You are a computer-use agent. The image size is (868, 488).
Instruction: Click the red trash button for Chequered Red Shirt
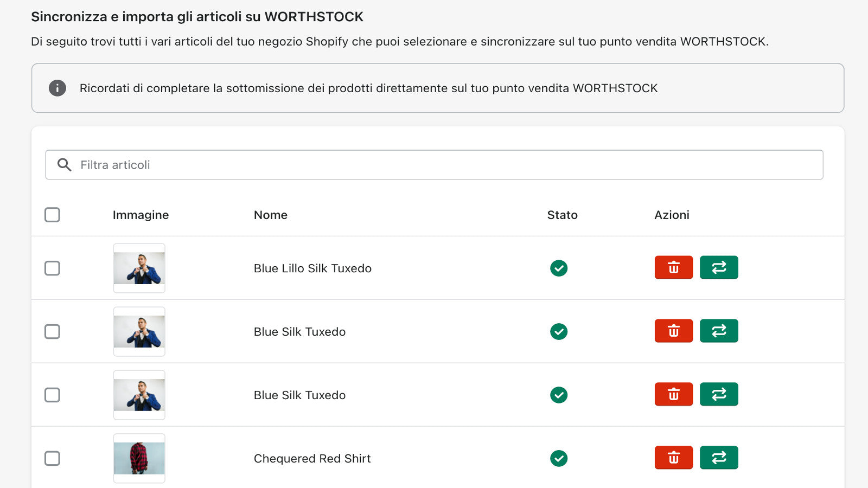[673, 458]
